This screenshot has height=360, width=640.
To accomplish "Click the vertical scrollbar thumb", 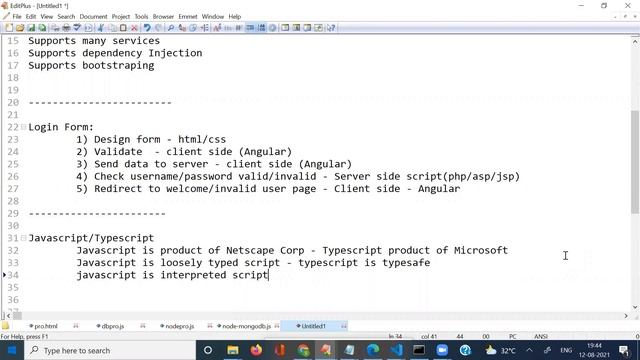I will coord(635,161).
